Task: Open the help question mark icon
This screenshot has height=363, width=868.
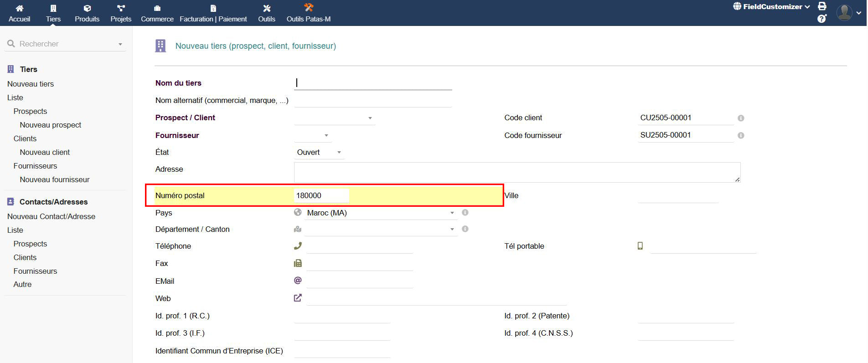Action: pyautogui.click(x=821, y=19)
